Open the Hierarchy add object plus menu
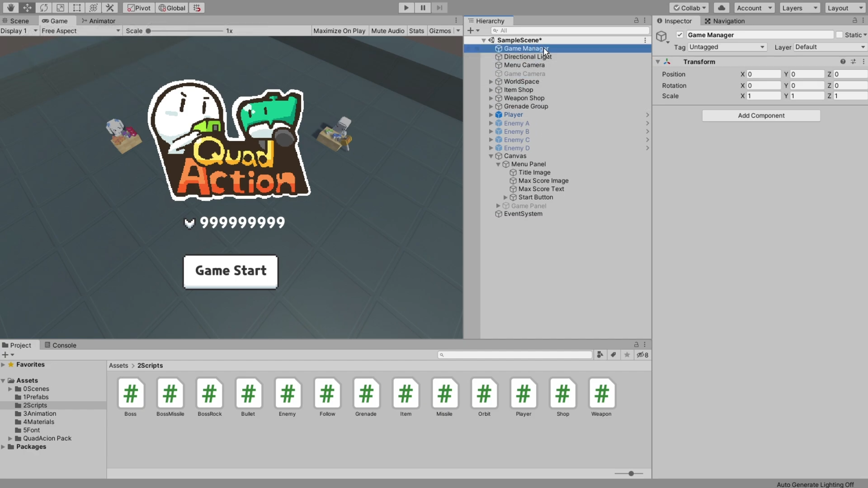Viewport: 868px width, 488px height. point(473,30)
